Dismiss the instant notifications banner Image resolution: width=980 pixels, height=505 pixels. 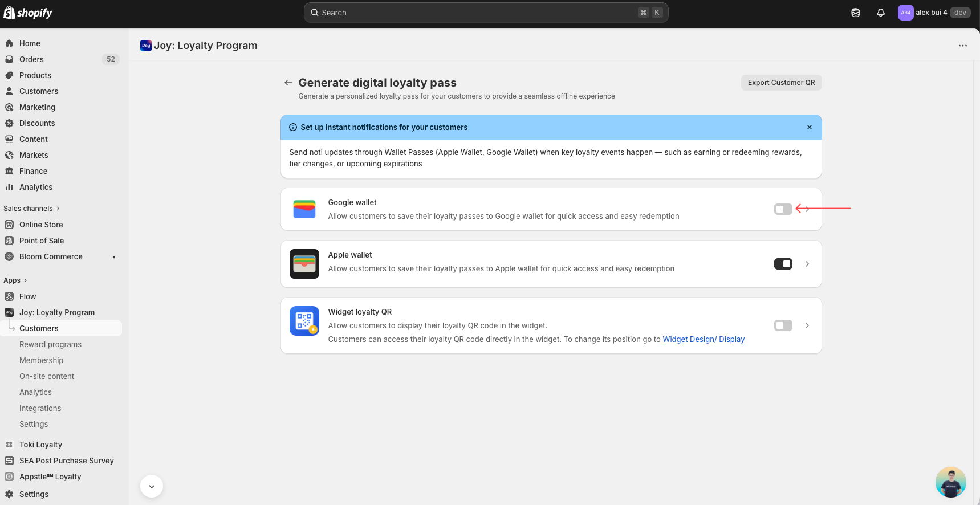[809, 127]
